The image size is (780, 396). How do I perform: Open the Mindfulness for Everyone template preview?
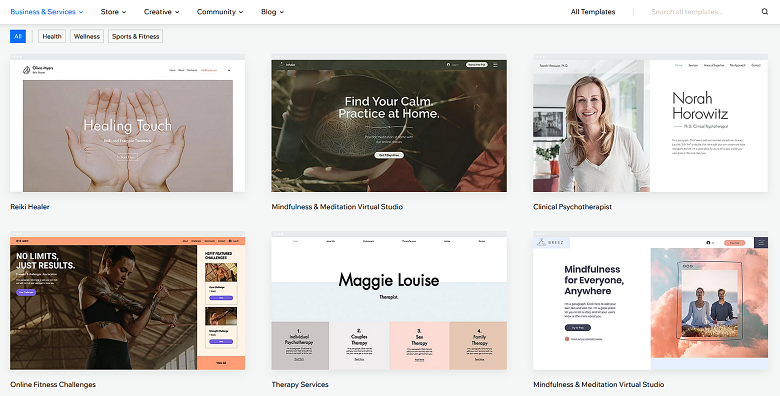(650, 300)
